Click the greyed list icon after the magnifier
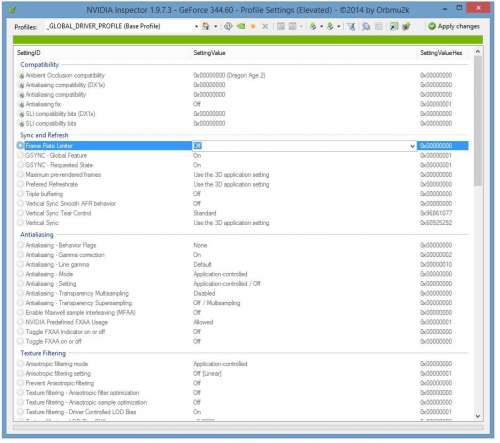Viewport: 500px width, 443px height. click(379, 26)
